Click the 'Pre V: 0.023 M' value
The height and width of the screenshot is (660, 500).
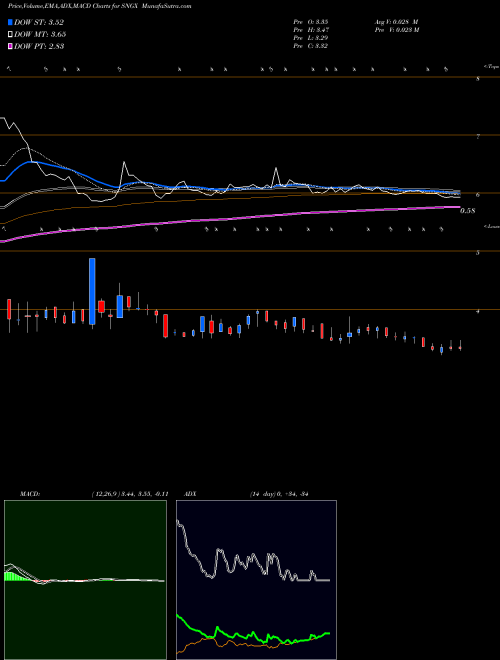(x=397, y=30)
